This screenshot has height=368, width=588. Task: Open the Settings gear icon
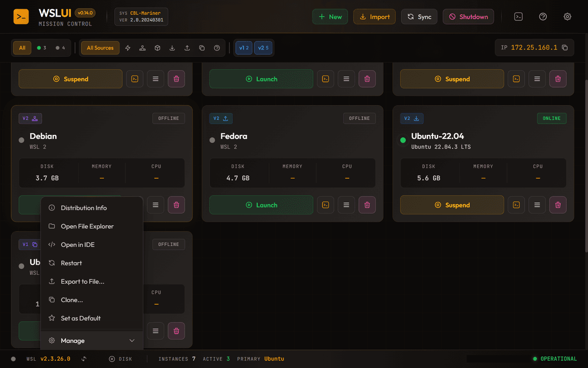click(567, 16)
